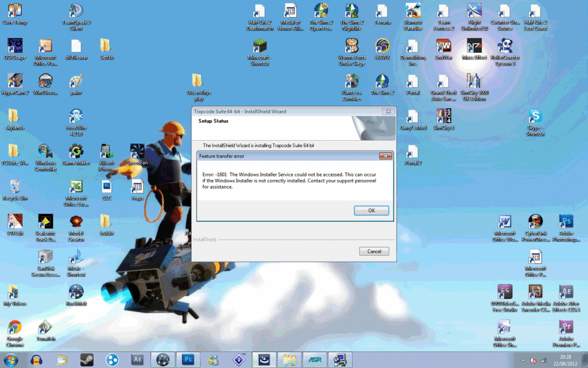Open SimCity 3000 UK Edition icon
This screenshot has height=368, width=588.
[474, 87]
